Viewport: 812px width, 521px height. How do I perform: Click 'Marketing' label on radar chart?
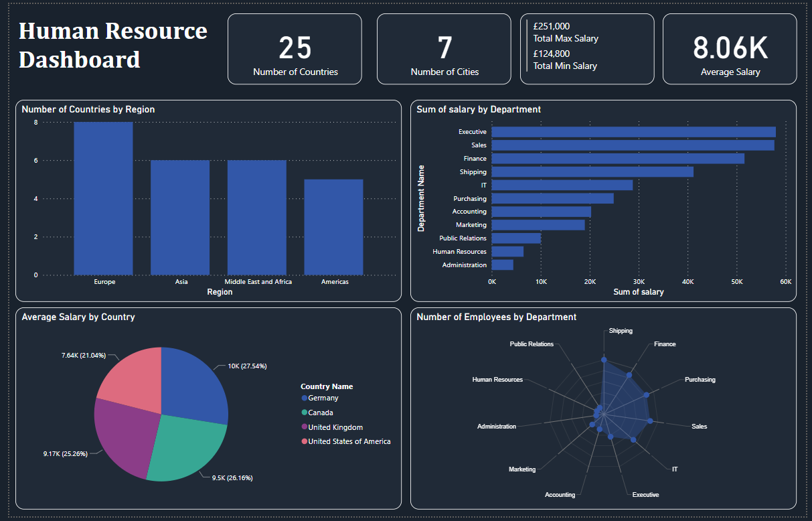click(x=522, y=469)
